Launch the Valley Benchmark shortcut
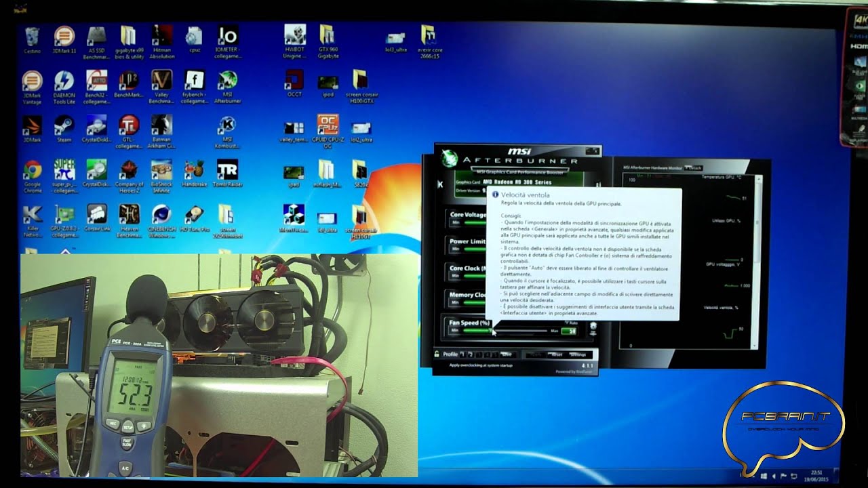This screenshot has width=868, height=488. [x=161, y=87]
